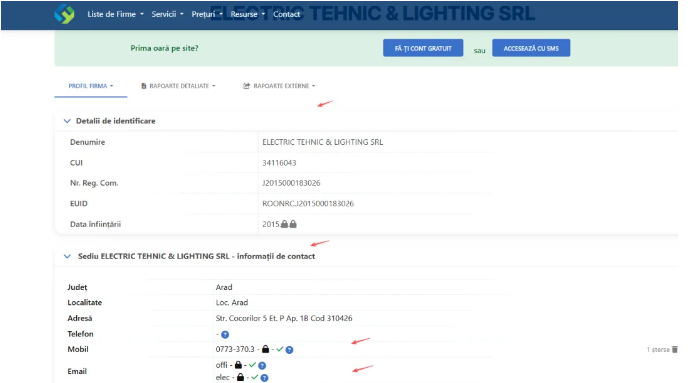Image resolution: width=695 pixels, height=383 pixels.
Task: Click first lock icon next to 2015
Action: tap(285, 224)
